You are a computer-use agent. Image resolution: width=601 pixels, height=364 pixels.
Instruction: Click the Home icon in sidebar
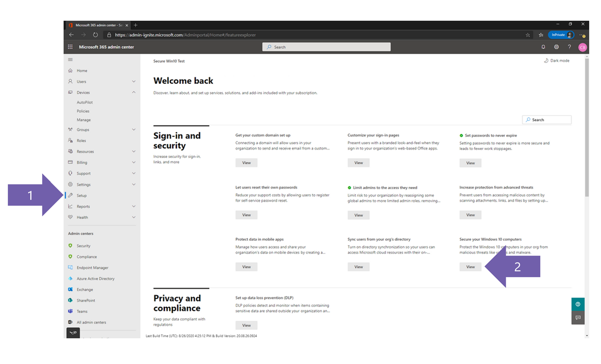click(70, 70)
